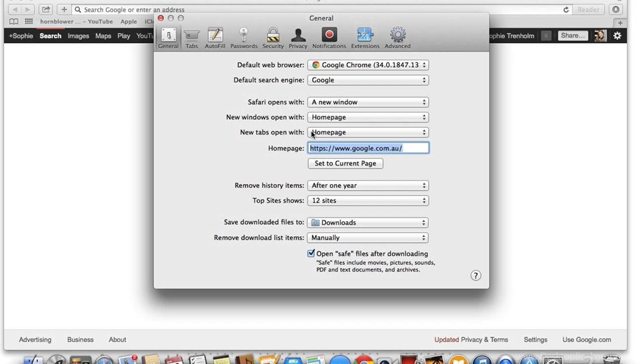643x364 pixels.
Task: Open the Safari opens with dropdown
Action: [x=368, y=102]
